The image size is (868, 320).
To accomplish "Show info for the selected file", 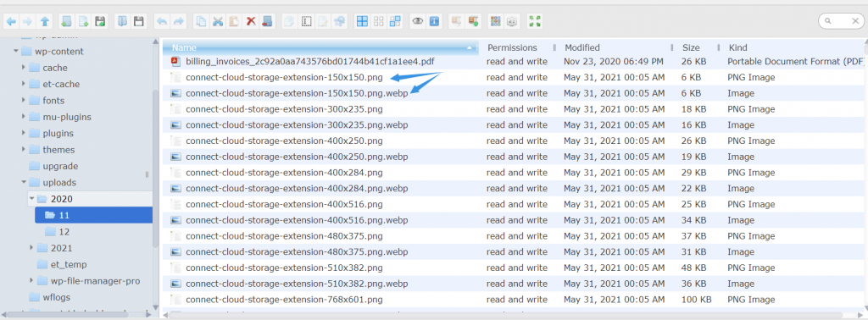I will coord(435,21).
